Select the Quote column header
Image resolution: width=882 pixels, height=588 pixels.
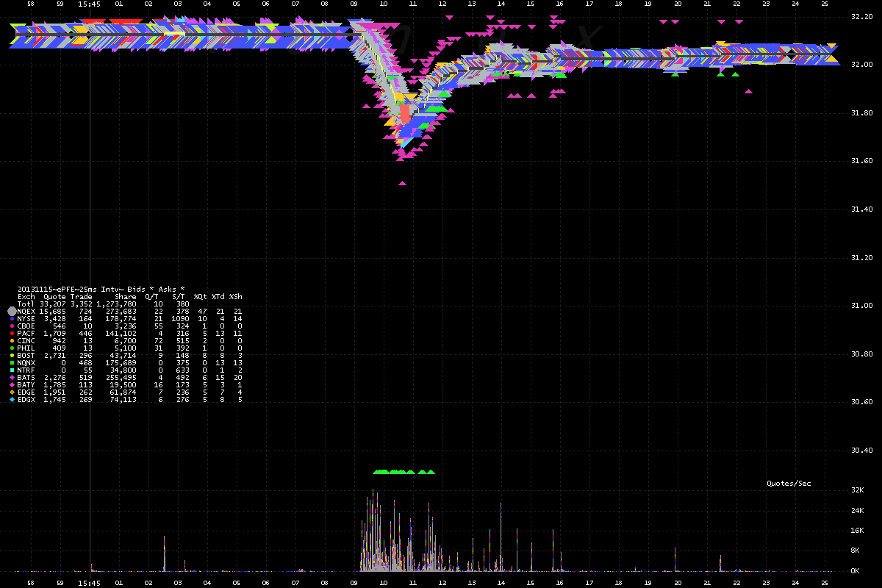[54, 297]
